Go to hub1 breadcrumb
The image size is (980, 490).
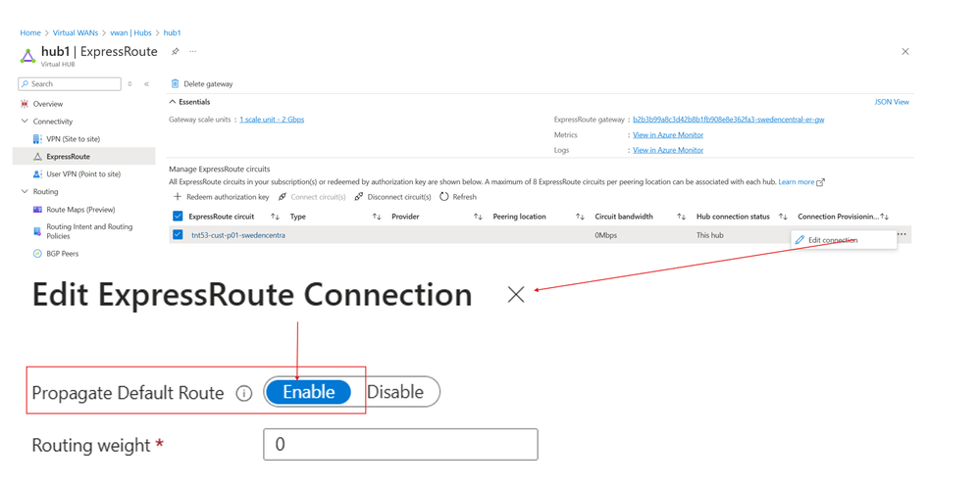tap(172, 32)
